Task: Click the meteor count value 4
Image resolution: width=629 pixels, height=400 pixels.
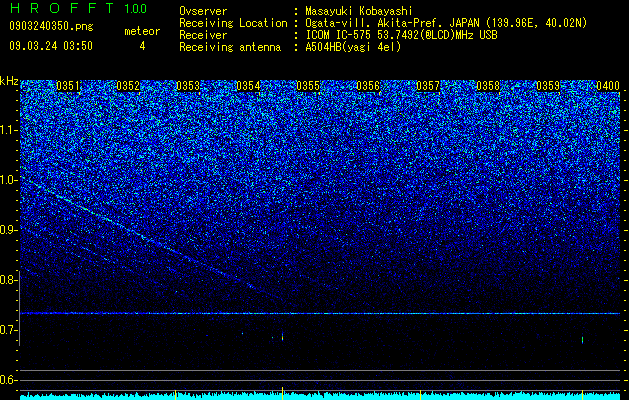Action: pyautogui.click(x=142, y=46)
